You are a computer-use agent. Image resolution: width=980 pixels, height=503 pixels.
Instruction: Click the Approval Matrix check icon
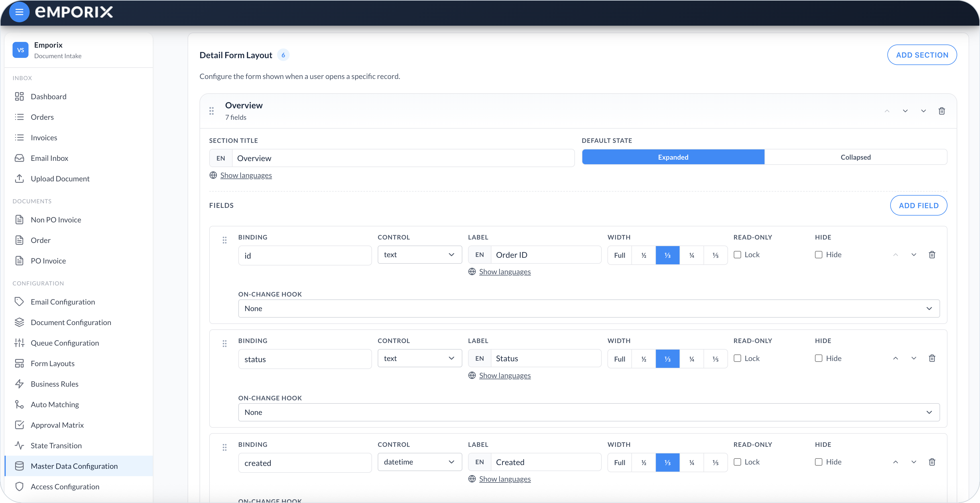[19, 425]
